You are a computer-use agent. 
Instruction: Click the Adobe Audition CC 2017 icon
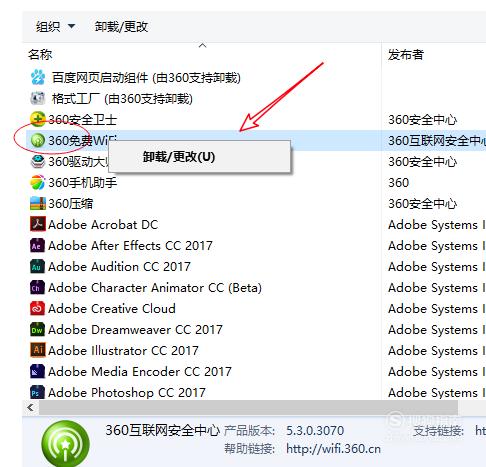point(38,267)
